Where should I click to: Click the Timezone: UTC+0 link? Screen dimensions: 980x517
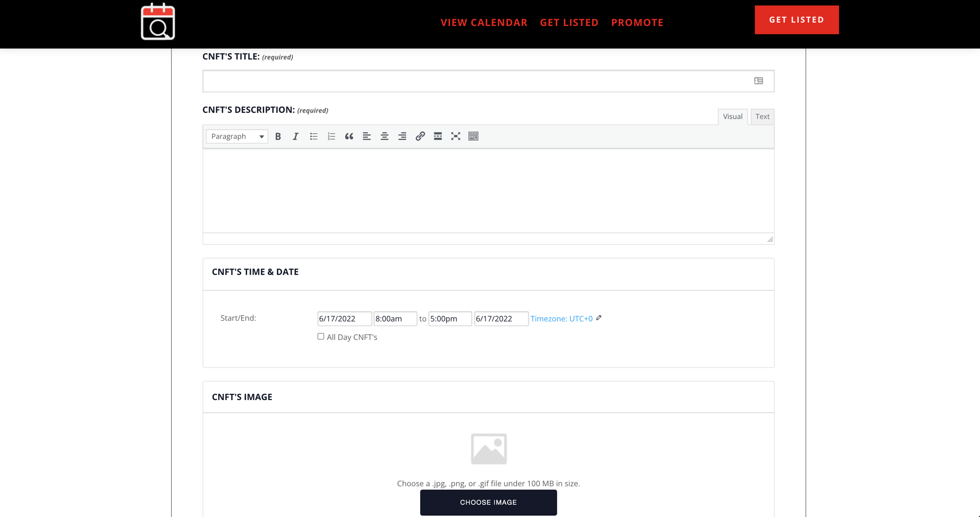561,318
